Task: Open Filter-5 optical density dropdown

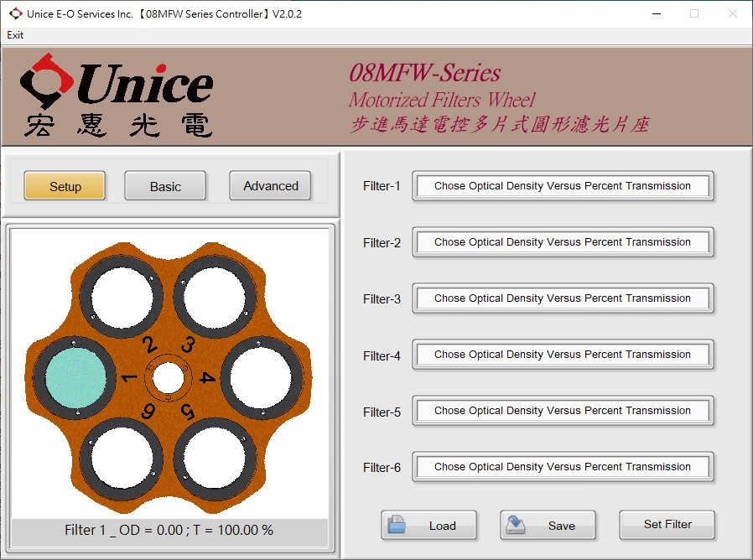Action: point(563,411)
